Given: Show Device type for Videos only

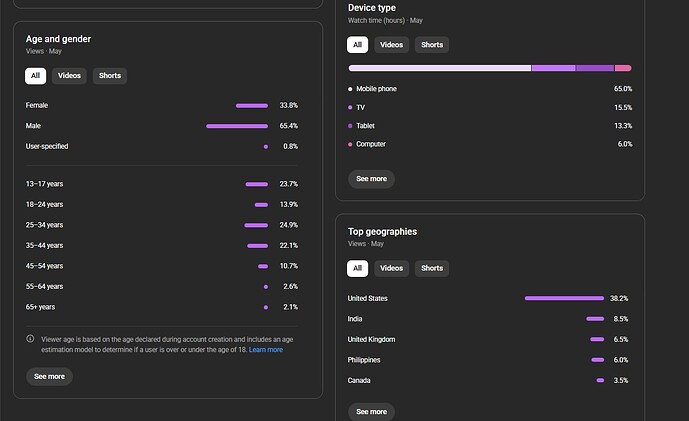Looking at the screenshot, I should pyautogui.click(x=392, y=45).
